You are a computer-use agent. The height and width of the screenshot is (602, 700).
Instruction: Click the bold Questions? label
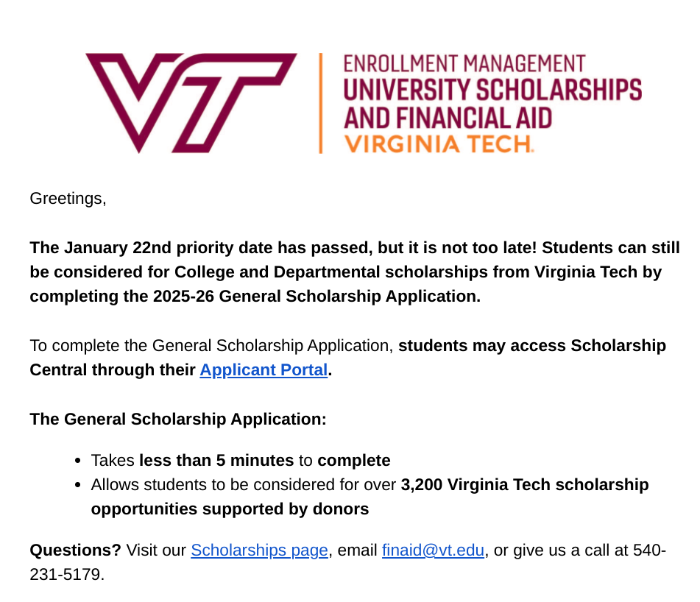tap(75, 550)
